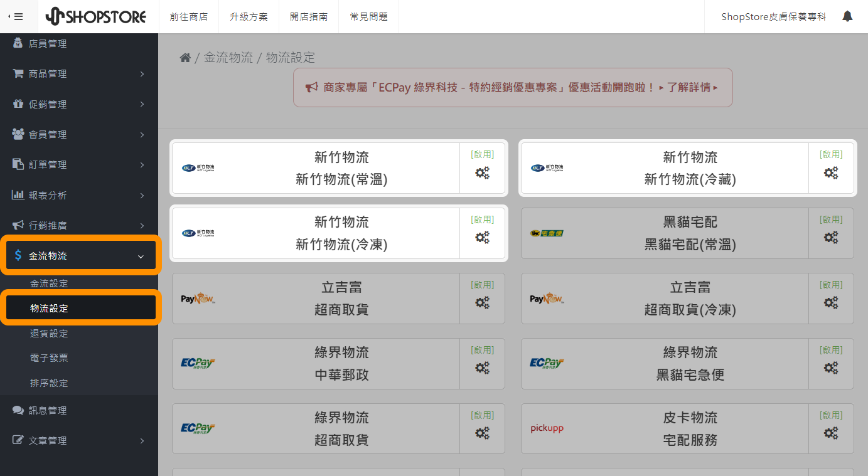Screen dimensions: 868x476
Task: Toggle [啟用] status on 立吉富 超商取貨(冷凍)
Action: pyautogui.click(x=831, y=285)
